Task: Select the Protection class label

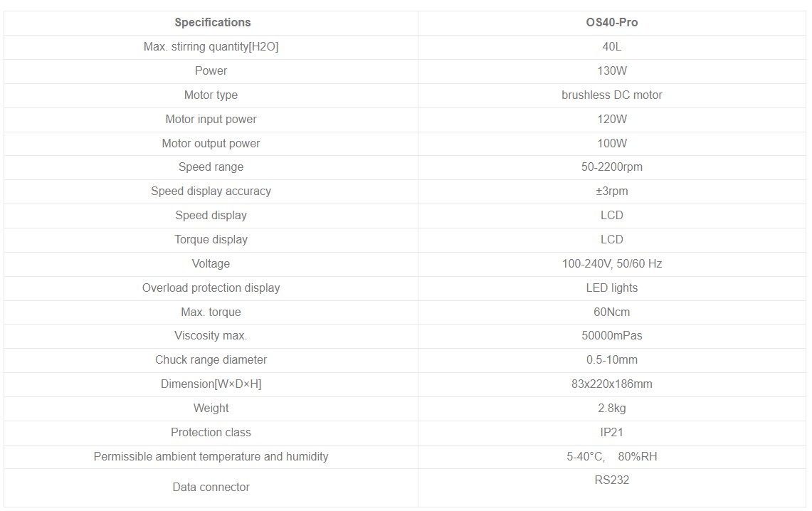Action: pos(211,432)
